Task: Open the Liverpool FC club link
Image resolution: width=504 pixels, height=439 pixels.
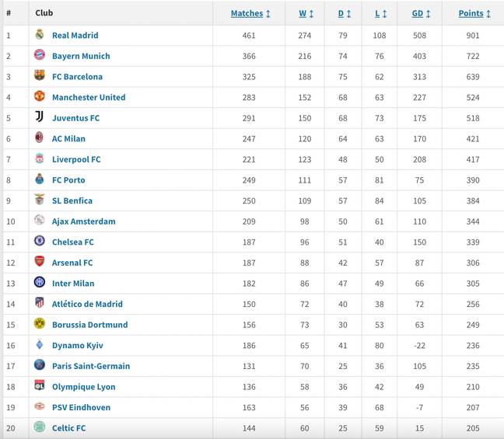Action: click(x=76, y=159)
